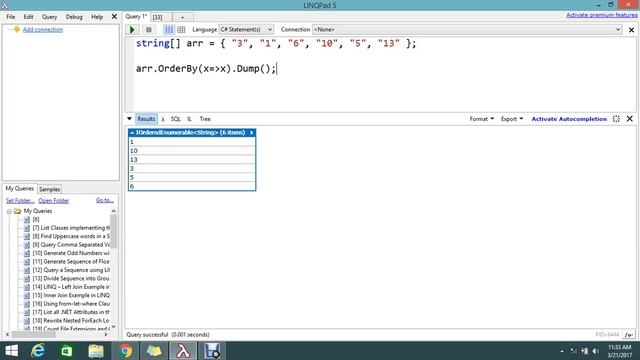Open the IL results tab

[189, 119]
